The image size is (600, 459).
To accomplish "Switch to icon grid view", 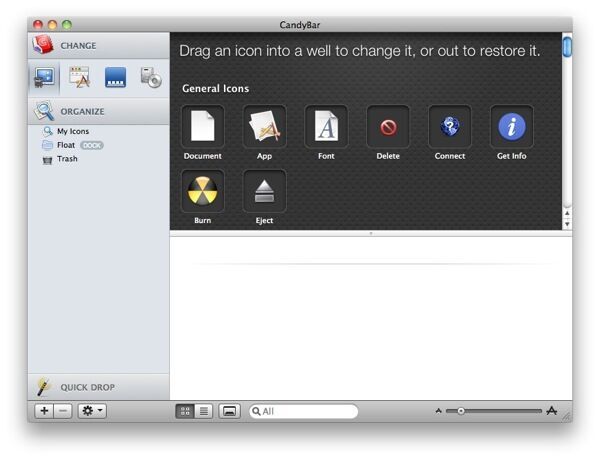I will pos(185,411).
